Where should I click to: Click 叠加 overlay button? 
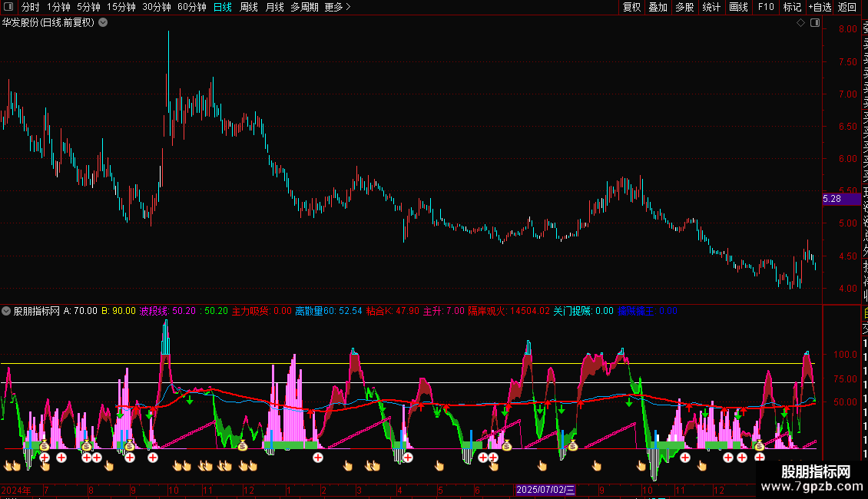[658, 7]
